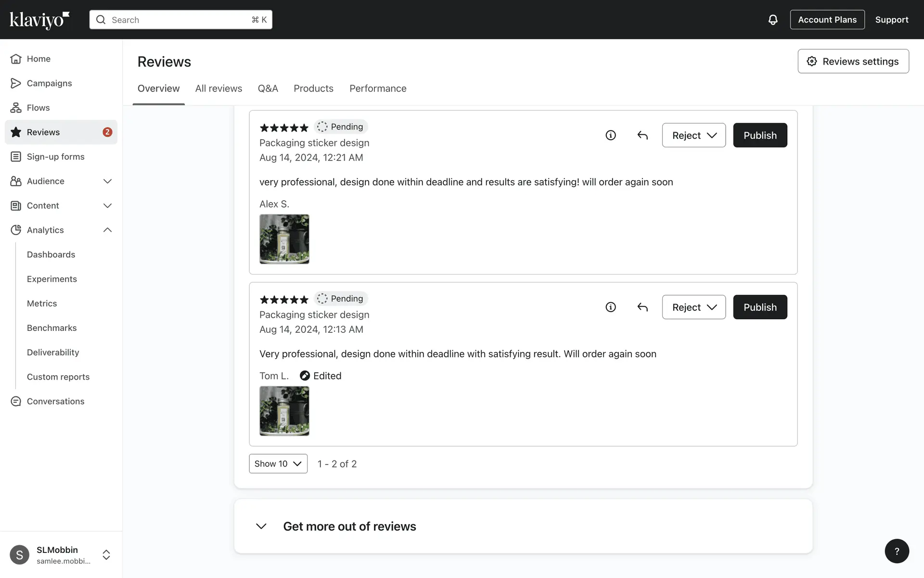Image resolution: width=924 pixels, height=578 pixels.
Task: Open the Show 10 page size dropdown
Action: coord(278,464)
